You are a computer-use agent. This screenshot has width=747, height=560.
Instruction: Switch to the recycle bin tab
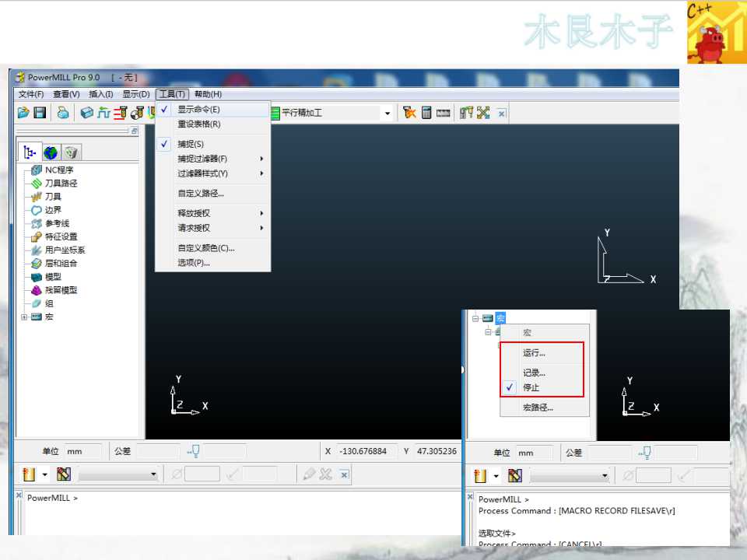point(71,152)
